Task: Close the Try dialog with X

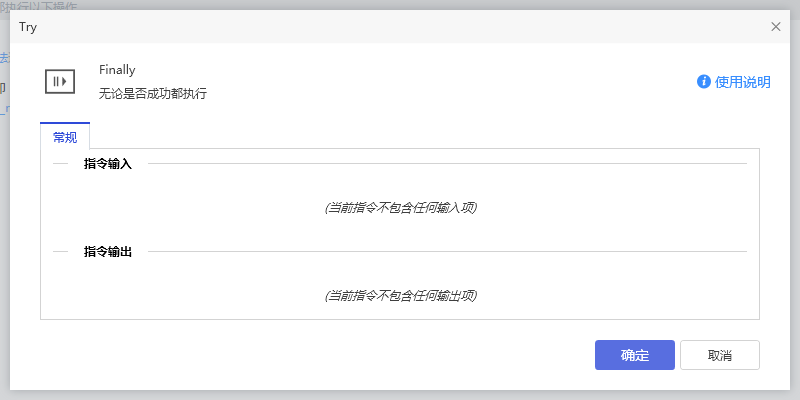Action: (x=776, y=27)
